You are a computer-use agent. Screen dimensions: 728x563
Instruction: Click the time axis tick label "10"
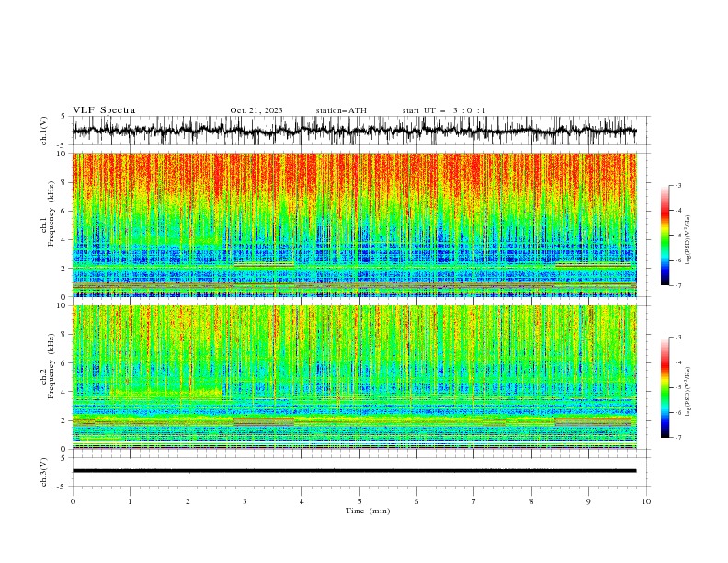click(646, 501)
